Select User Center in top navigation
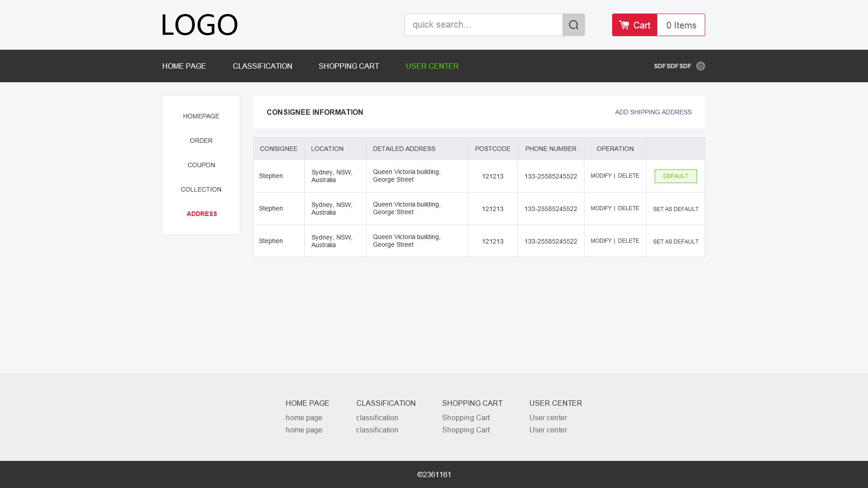 pyautogui.click(x=432, y=66)
